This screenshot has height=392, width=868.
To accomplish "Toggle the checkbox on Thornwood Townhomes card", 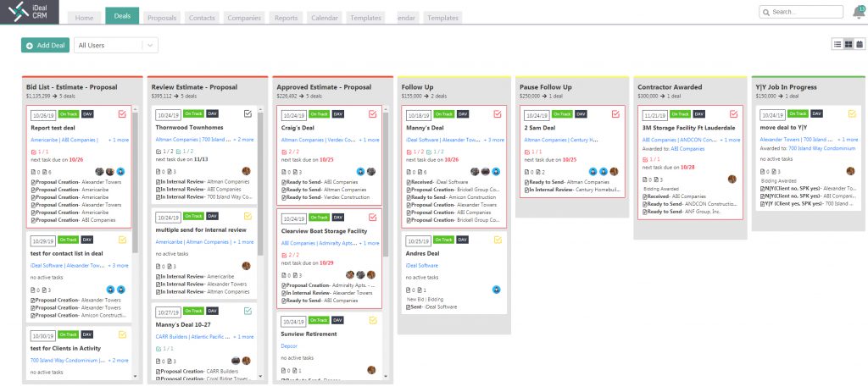I will click(248, 114).
